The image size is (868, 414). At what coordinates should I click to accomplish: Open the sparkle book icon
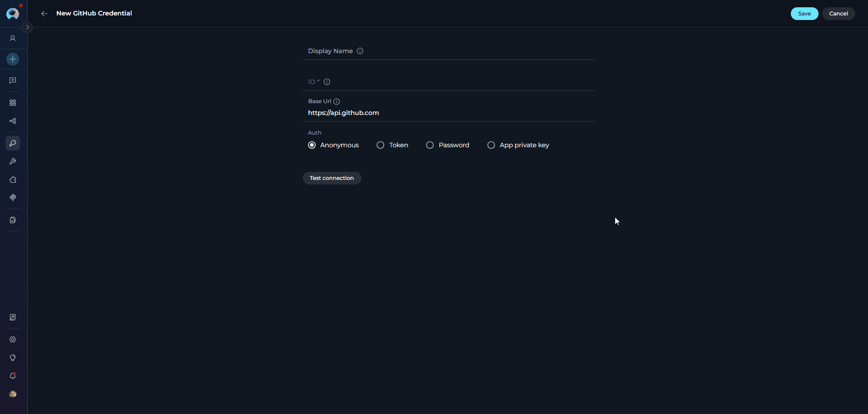click(13, 317)
